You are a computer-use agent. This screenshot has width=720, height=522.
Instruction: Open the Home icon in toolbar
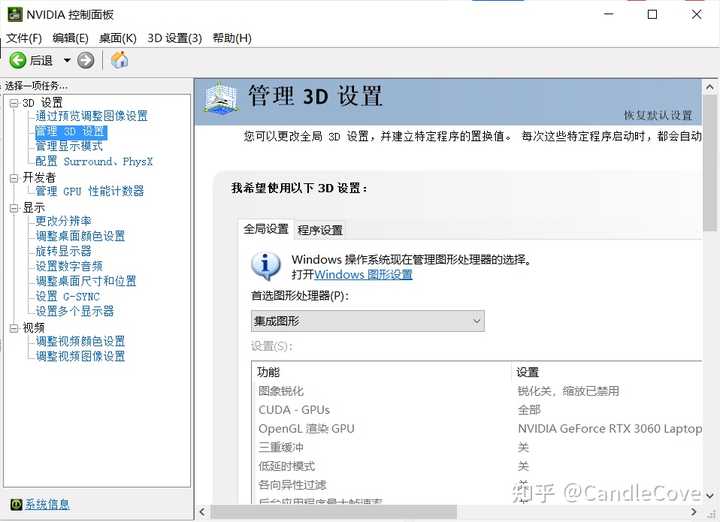119,60
